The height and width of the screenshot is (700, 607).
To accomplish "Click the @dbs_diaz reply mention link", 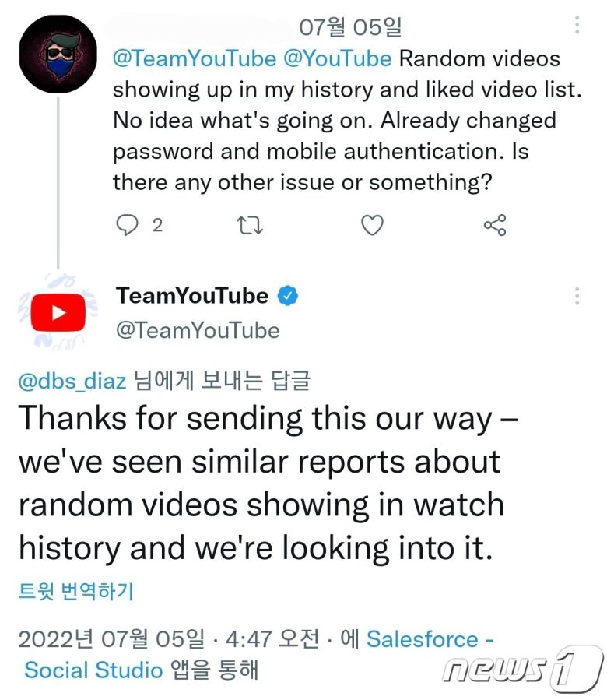I will point(72,381).
